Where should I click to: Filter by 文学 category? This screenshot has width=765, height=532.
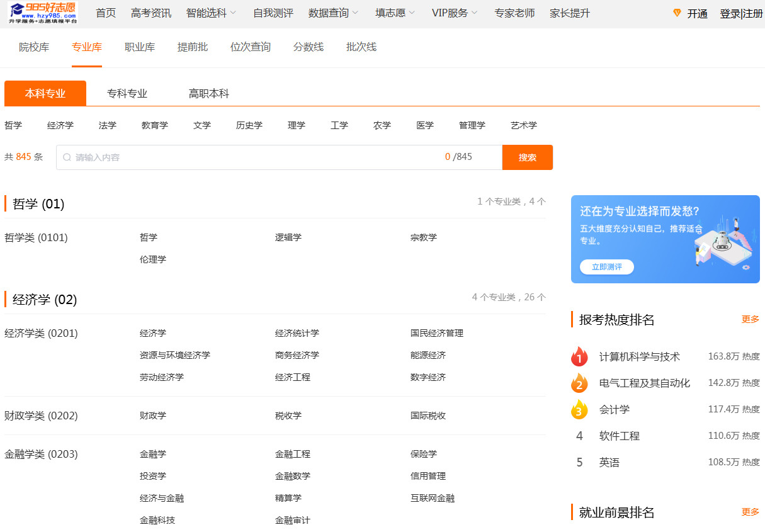tap(202, 125)
